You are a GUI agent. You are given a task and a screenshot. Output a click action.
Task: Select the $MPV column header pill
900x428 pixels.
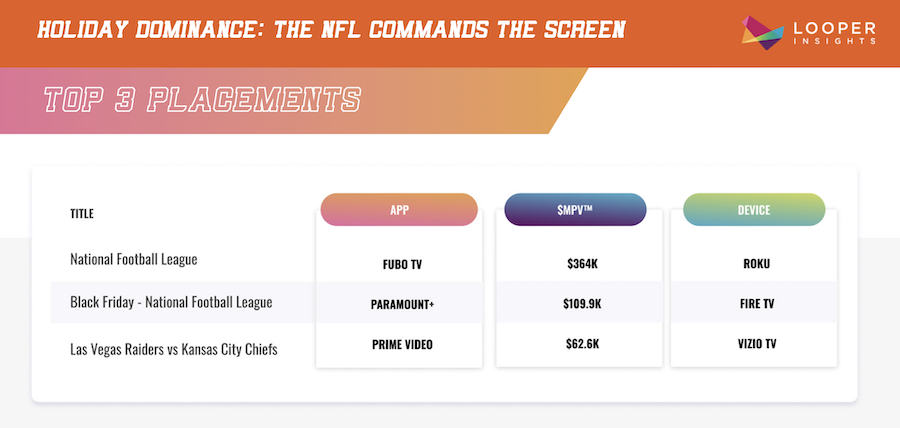coord(575,210)
